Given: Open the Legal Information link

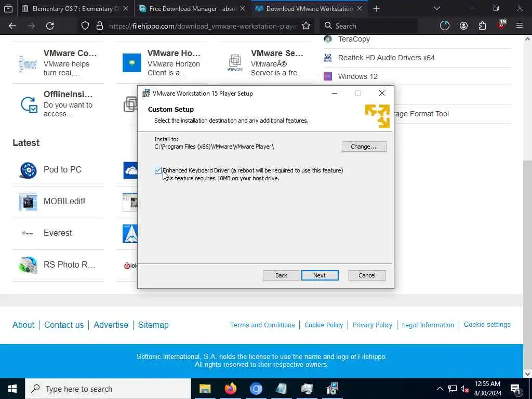Looking at the screenshot, I should pos(428,325).
